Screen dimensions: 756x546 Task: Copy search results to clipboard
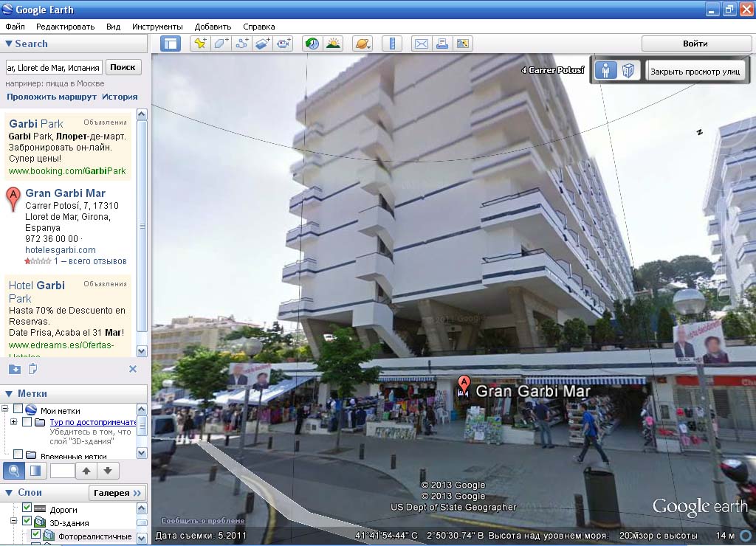[32, 369]
